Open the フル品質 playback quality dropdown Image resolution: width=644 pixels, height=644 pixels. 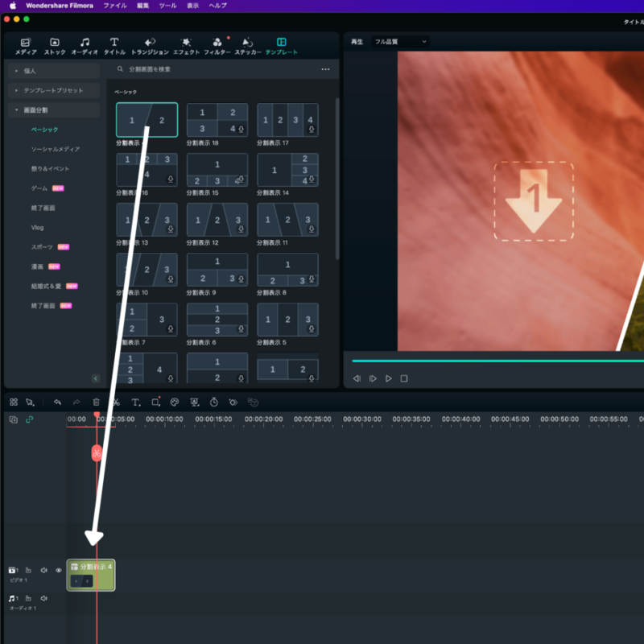pos(400,42)
